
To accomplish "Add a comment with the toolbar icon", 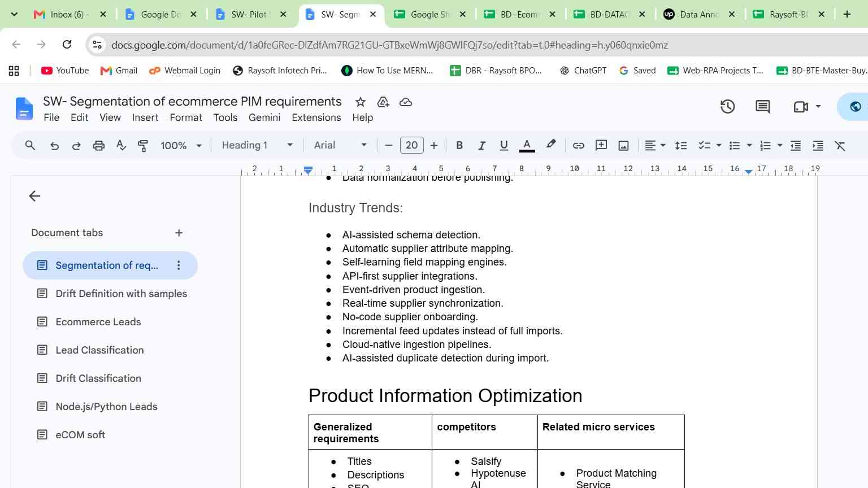I will [x=601, y=146].
